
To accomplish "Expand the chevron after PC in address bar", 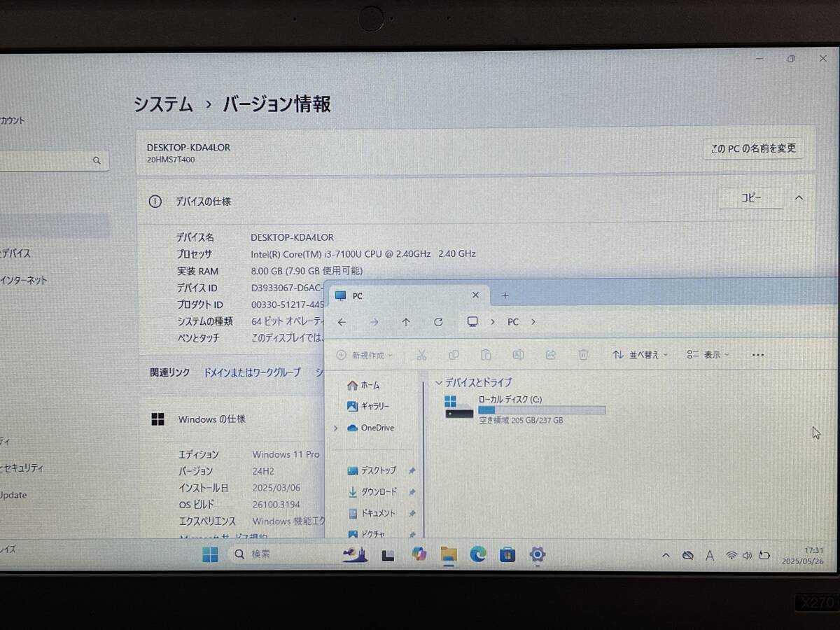I will [533, 322].
